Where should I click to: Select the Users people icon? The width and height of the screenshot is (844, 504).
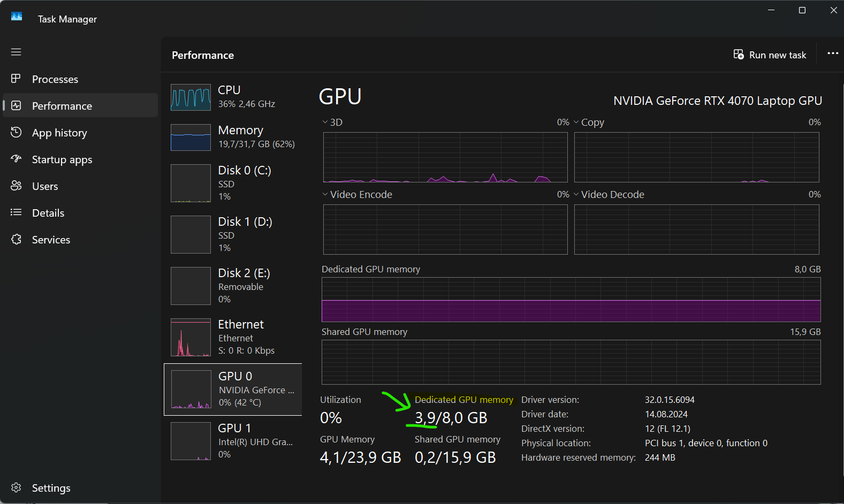[x=16, y=186]
